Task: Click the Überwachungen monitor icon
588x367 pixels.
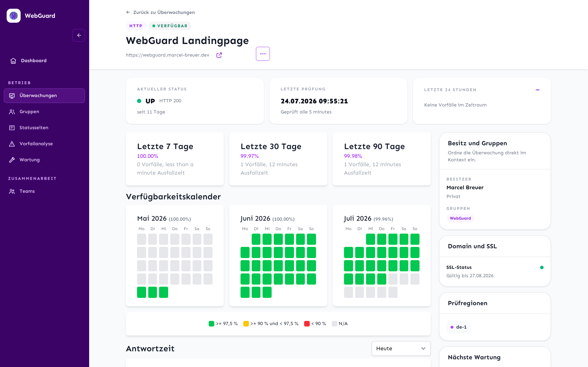Action: tap(12, 96)
